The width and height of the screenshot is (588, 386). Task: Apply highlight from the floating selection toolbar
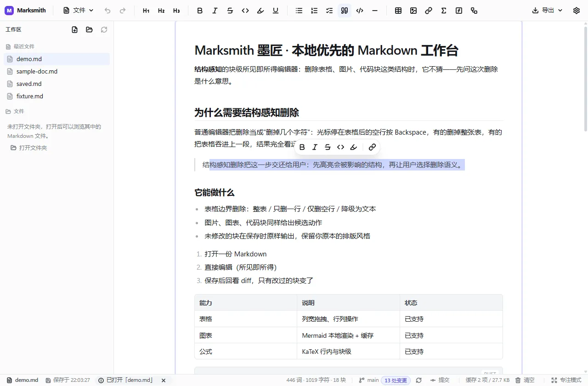pos(353,147)
